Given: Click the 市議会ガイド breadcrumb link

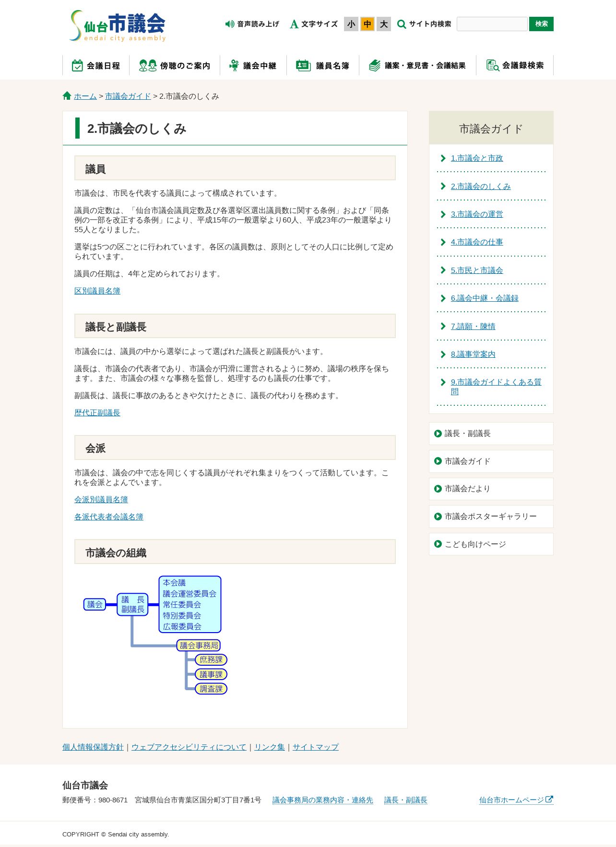Looking at the screenshot, I should click(128, 96).
